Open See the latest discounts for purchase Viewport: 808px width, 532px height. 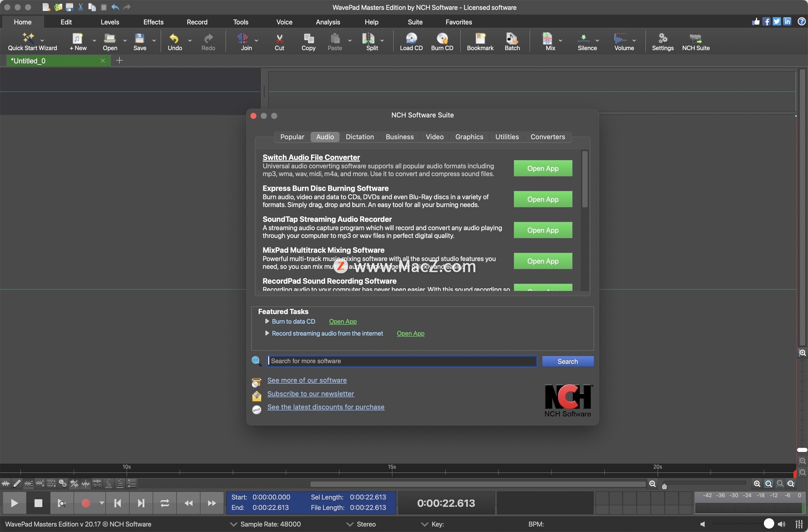pyautogui.click(x=326, y=407)
